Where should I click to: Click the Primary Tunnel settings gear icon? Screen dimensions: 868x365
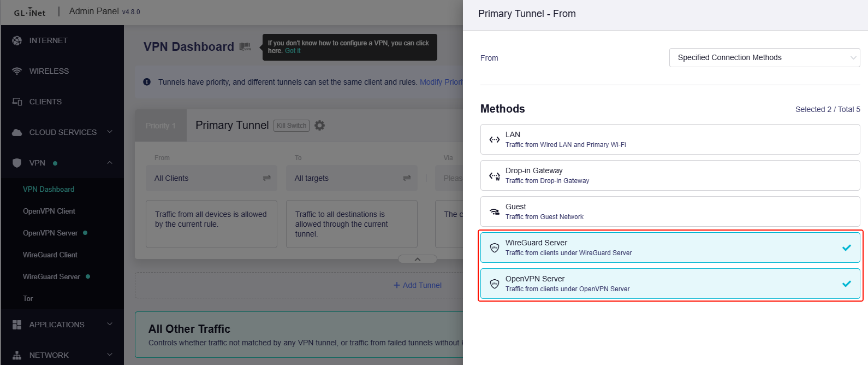(320, 126)
